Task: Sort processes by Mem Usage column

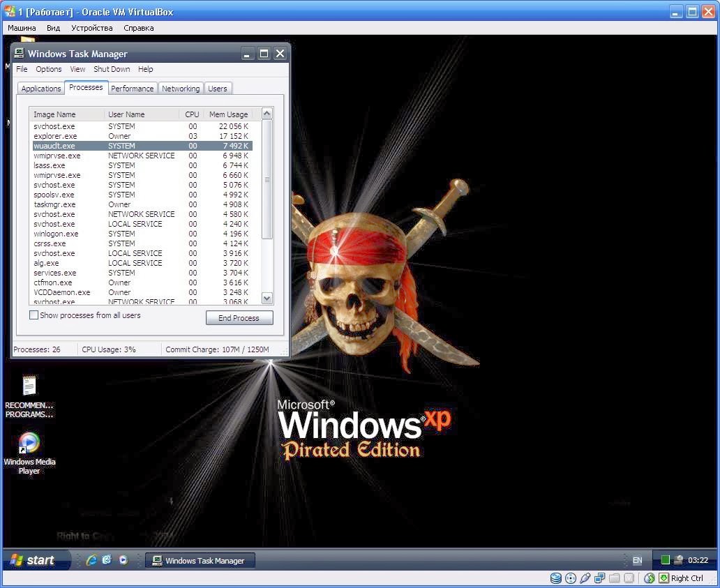Action: tap(227, 114)
